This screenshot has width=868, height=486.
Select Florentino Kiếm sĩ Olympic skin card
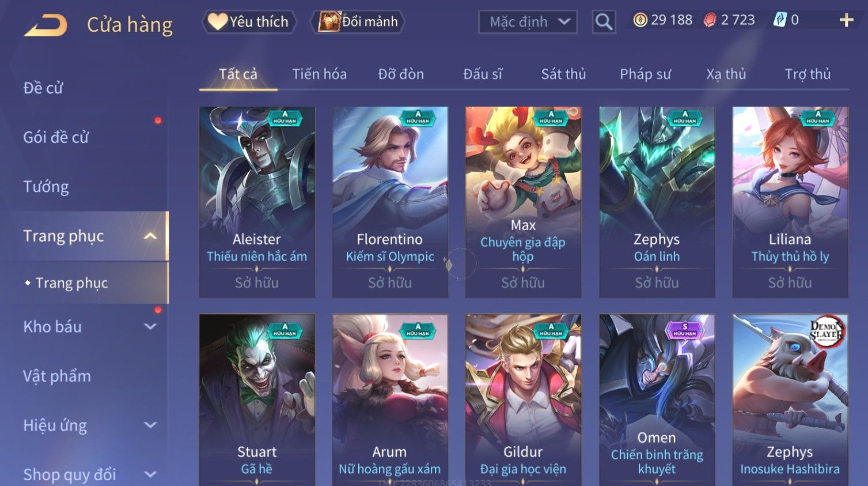coord(390,202)
